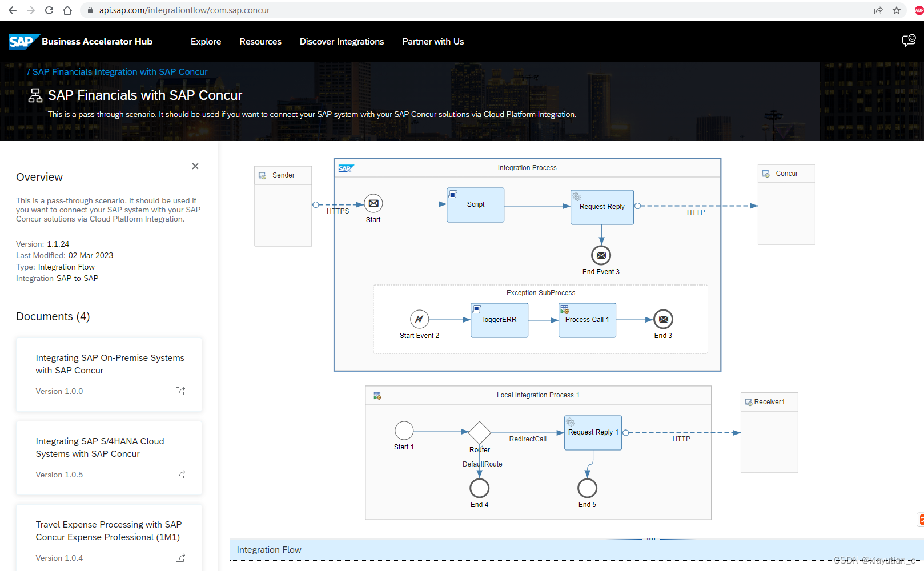This screenshot has height=571, width=924.
Task: Open the feedback chat icon in header
Action: (909, 41)
